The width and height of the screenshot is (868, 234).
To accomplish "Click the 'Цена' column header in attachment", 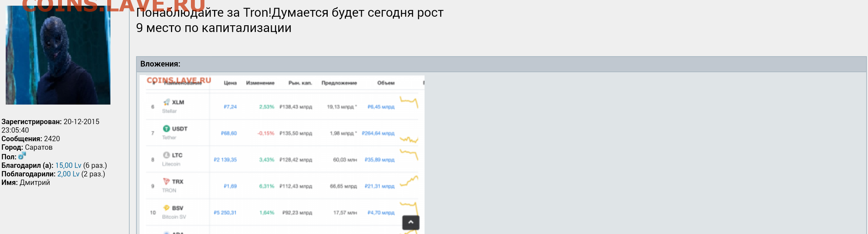I will [230, 83].
